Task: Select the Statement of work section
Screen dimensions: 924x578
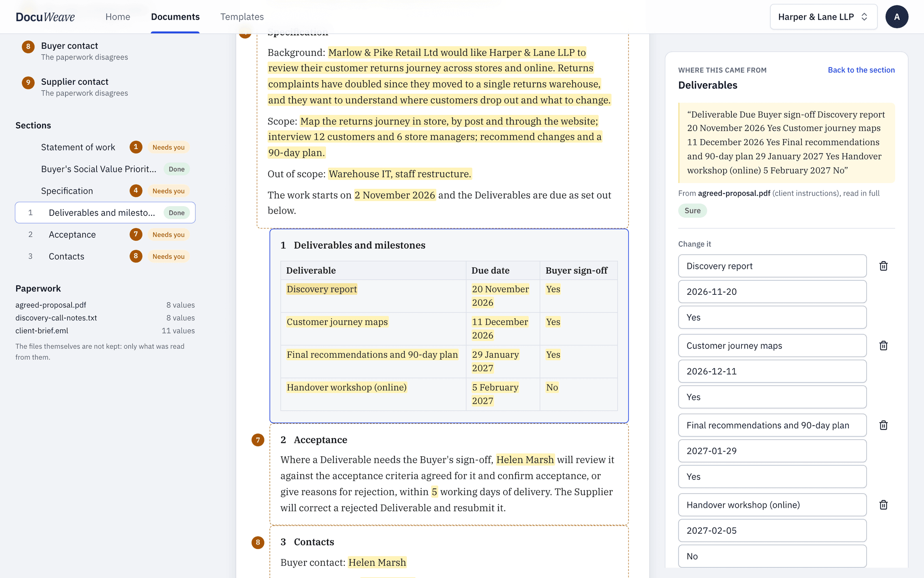Action: click(x=105, y=147)
